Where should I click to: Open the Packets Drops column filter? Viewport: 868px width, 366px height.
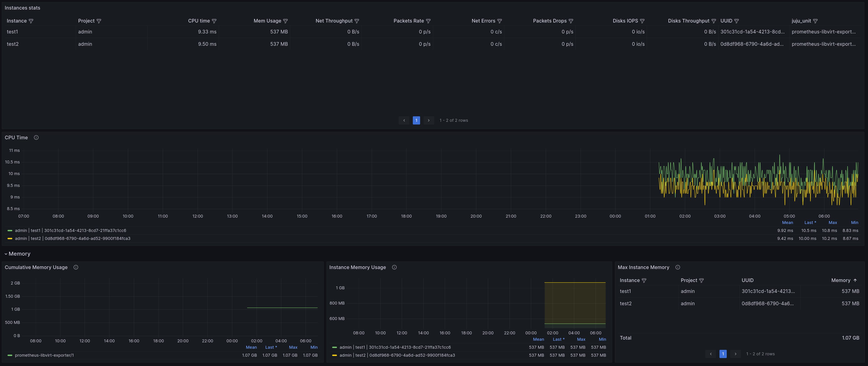pos(571,21)
